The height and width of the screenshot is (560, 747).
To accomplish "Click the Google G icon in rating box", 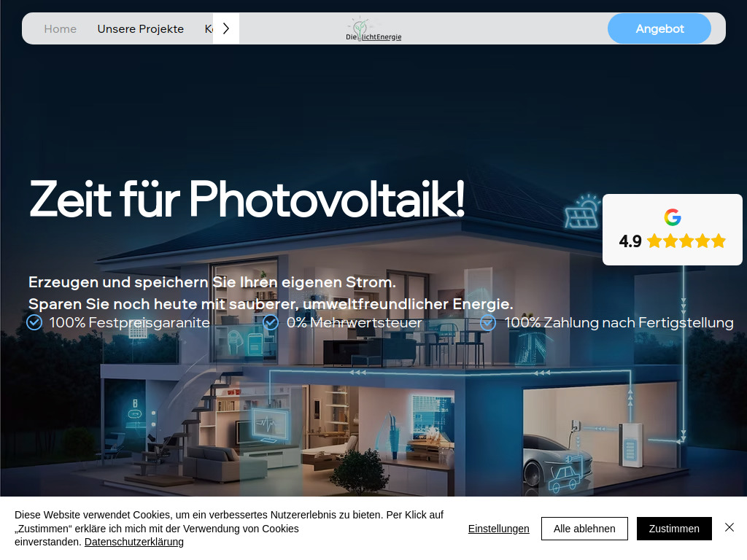I will click(x=673, y=217).
